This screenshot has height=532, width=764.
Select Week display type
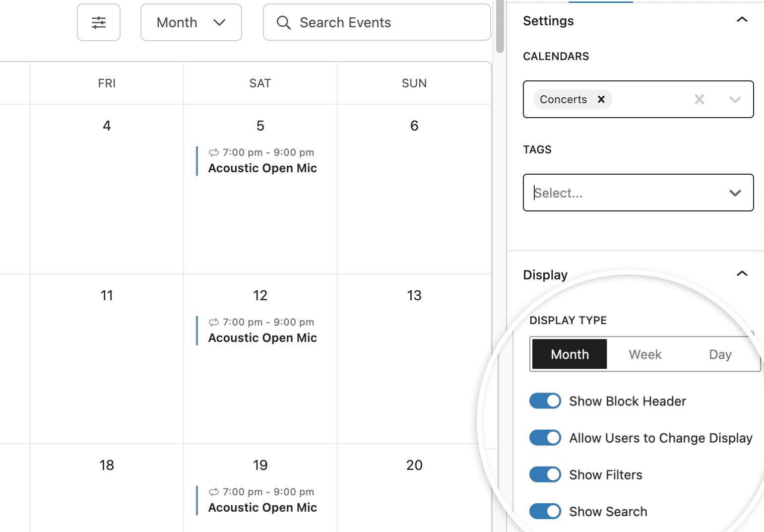[x=645, y=354]
